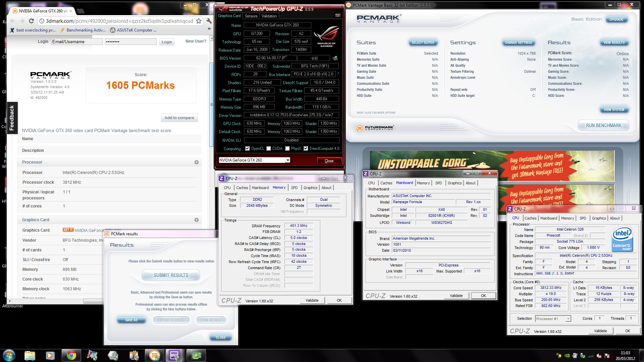This screenshot has width=644, height=362.
Task: Click Chrome's forward arrow
Action: (x=22, y=21)
